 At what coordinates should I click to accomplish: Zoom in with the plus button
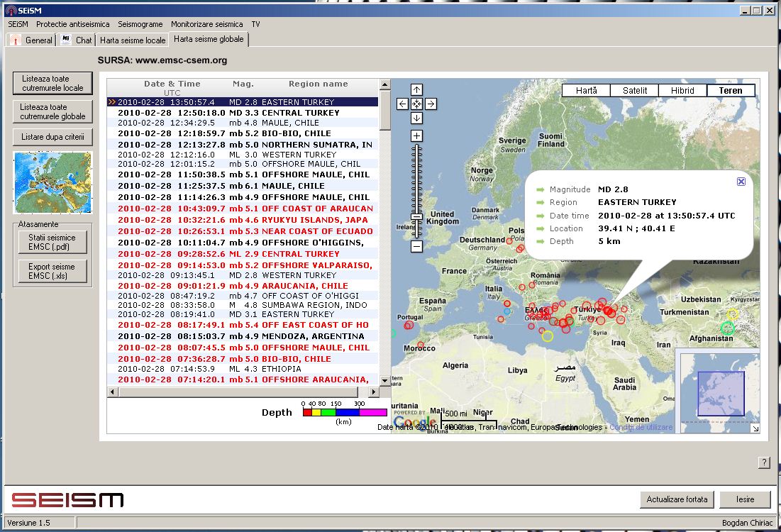[416, 135]
